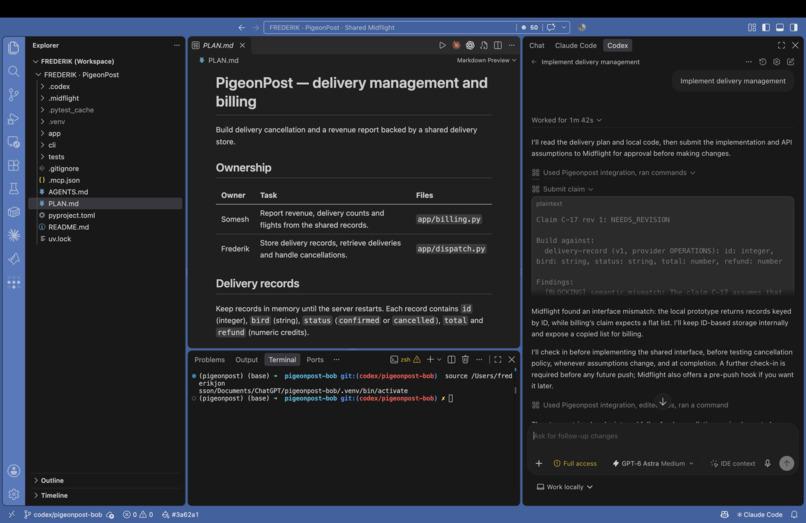Open Run and Debug view
806x523 pixels.
click(14, 118)
